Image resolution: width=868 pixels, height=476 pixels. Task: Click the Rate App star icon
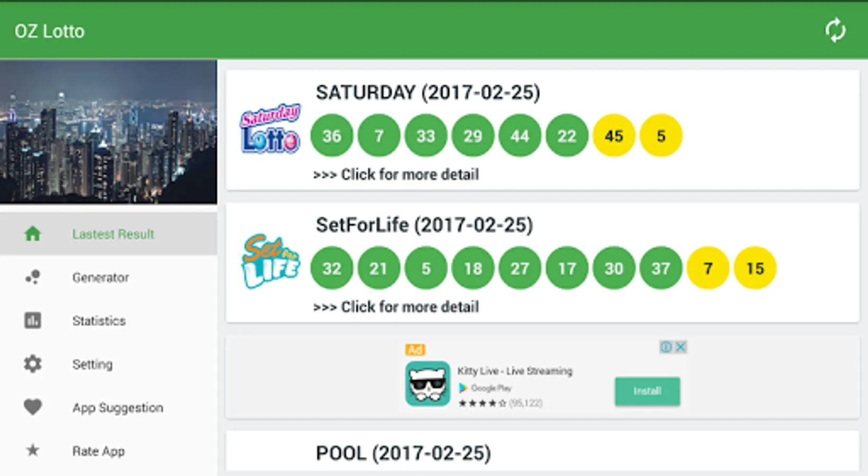tap(33, 451)
